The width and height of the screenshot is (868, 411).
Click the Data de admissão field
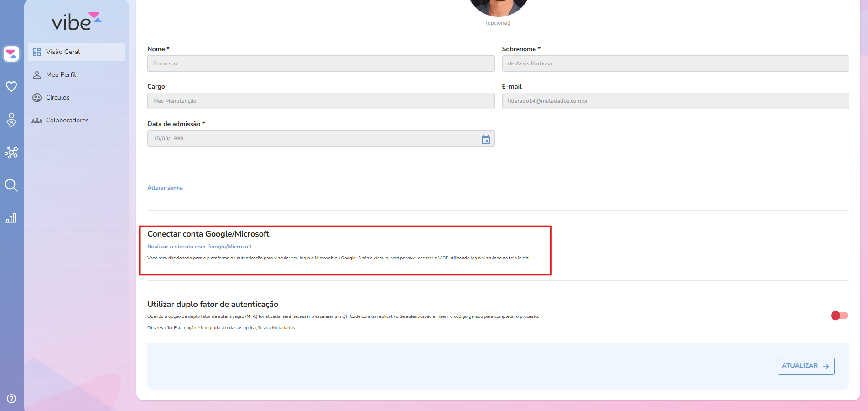[x=321, y=138]
